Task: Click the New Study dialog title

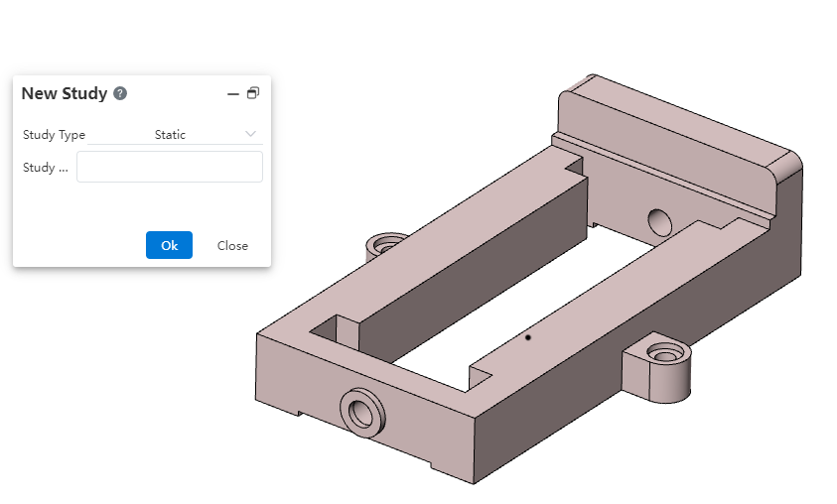Action: 64,93
